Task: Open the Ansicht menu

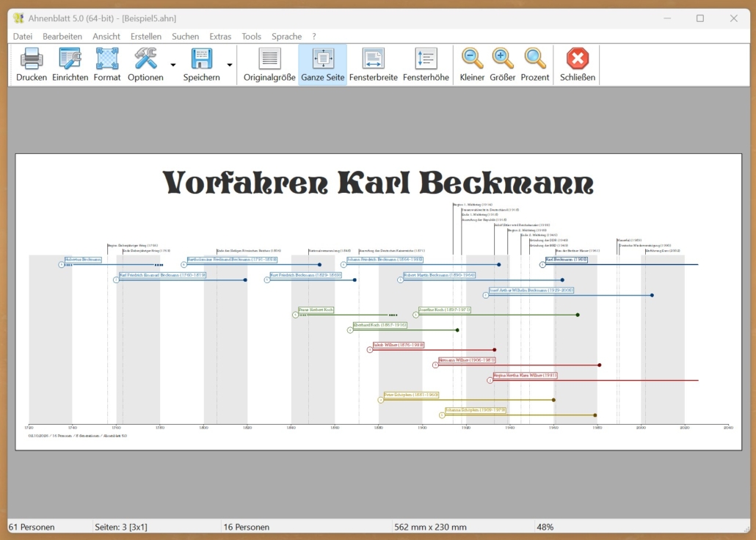Action: [x=106, y=36]
